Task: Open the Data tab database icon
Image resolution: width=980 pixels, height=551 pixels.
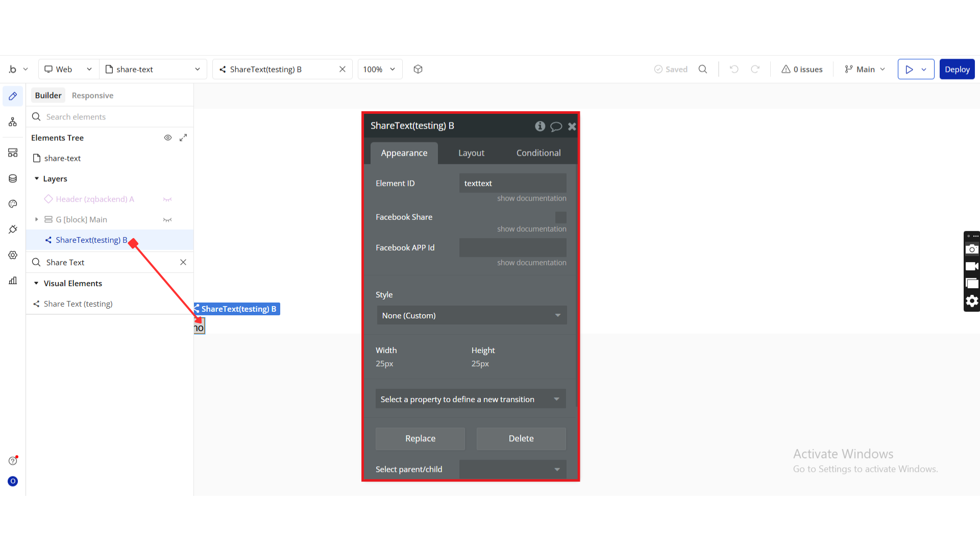Action: point(13,179)
